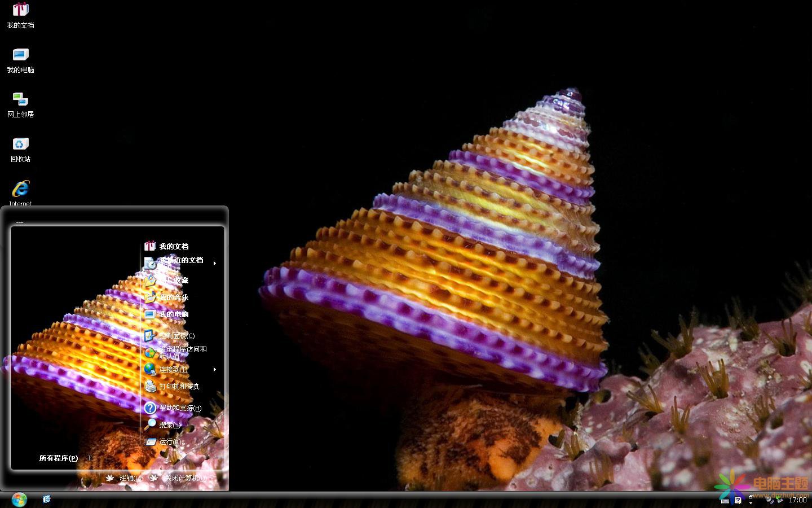Open the language bar options arrow
Screen dimensions: 812x508
(751, 503)
